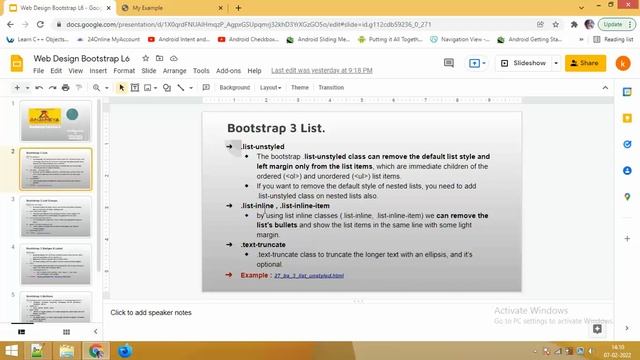Open the Arrange menu
Image resolution: width=640 pixels, height=360 pixels.
pyautogui.click(x=174, y=71)
